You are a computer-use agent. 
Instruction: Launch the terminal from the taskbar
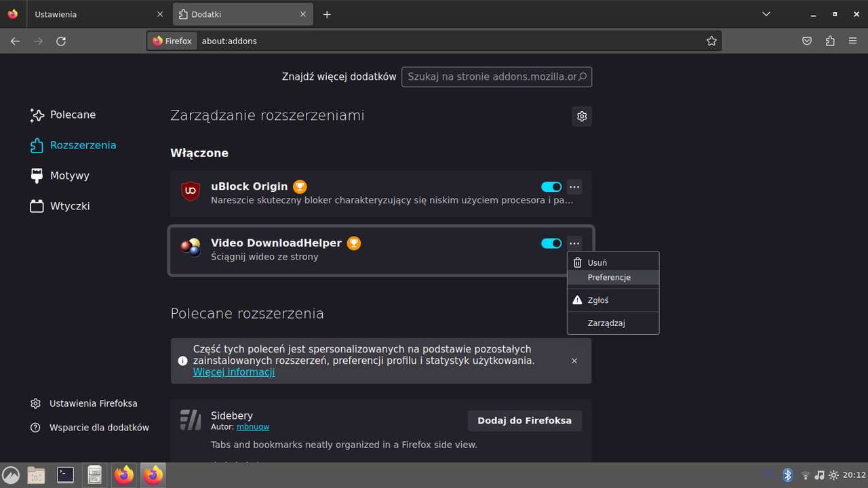[65, 475]
